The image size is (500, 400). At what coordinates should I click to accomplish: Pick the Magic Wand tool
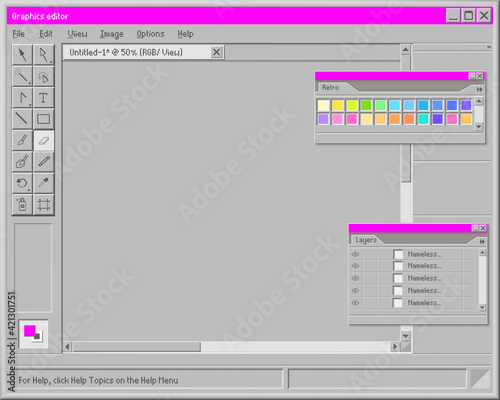pos(22,76)
